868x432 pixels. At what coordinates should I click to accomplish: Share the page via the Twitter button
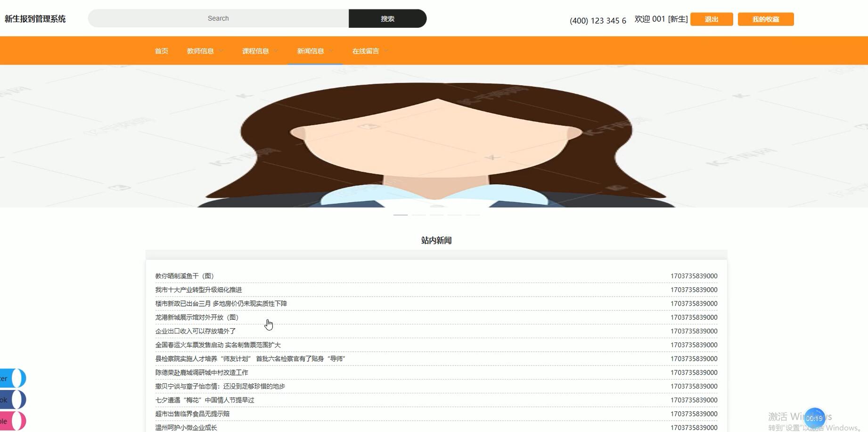[x=12, y=378]
